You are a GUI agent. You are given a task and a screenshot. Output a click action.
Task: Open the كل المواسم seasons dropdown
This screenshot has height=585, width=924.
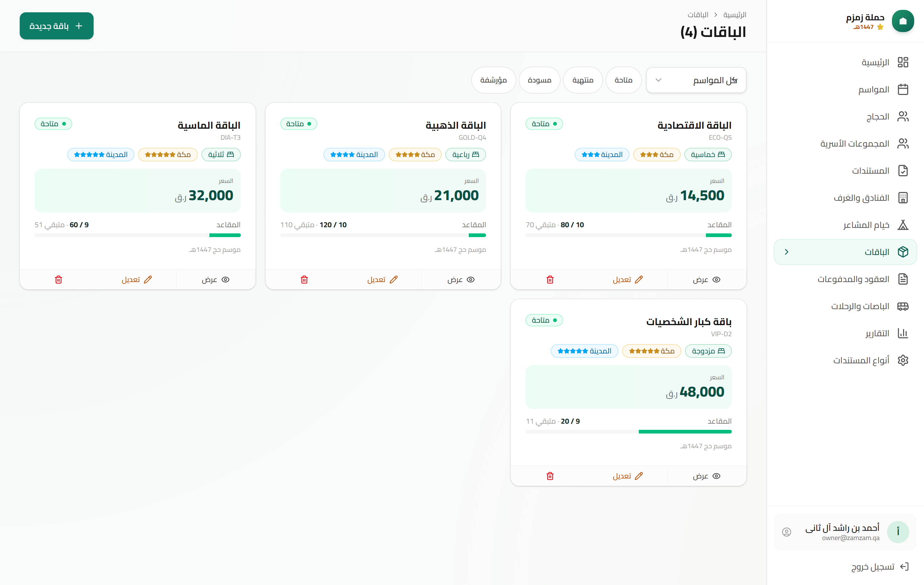696,80
